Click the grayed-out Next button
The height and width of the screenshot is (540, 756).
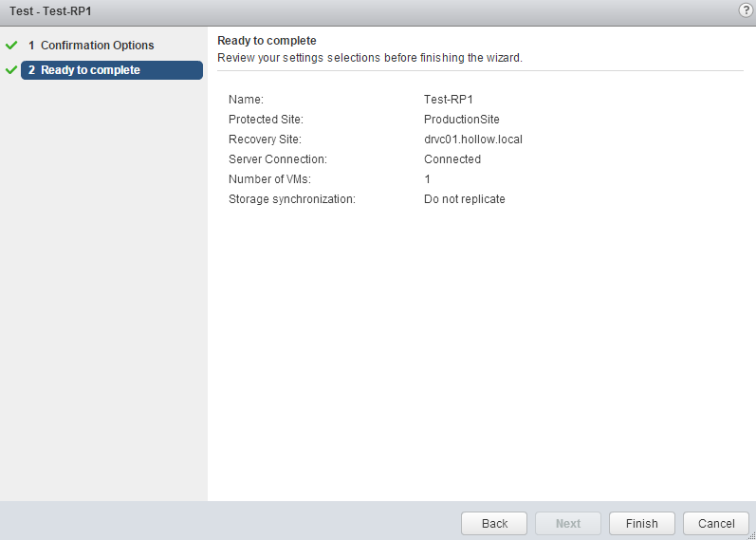pyautogui.click(x=568, y=523)
